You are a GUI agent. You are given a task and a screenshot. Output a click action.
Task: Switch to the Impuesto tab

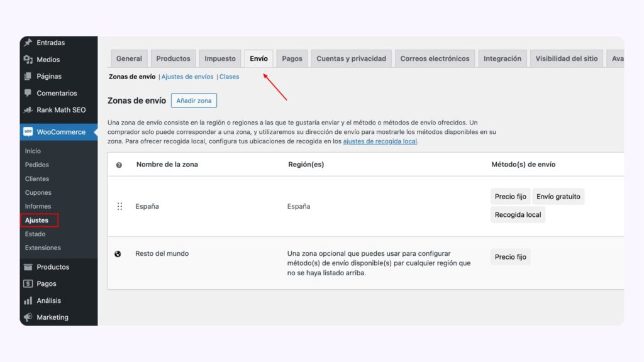(220, 58)
